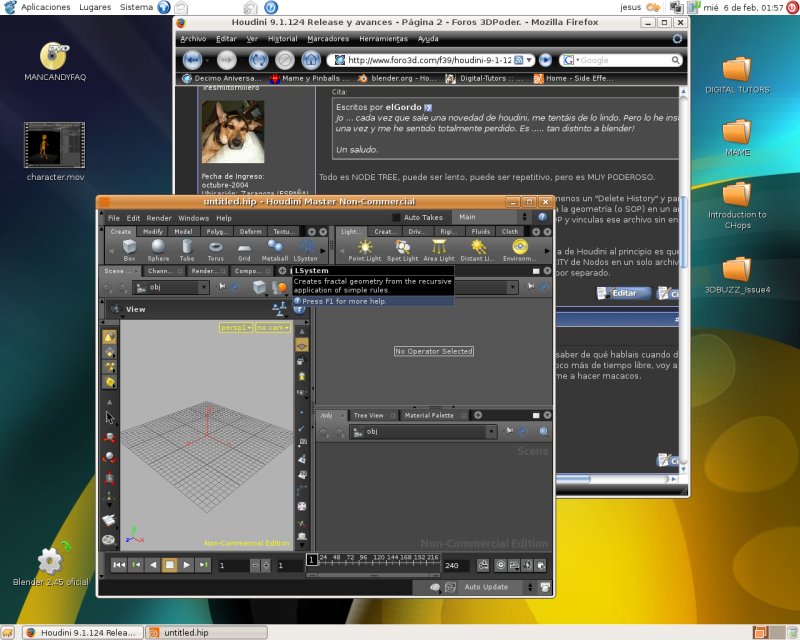Reload the page in Firefox
This screenshot has width=800, height=640.
point(259,60)
